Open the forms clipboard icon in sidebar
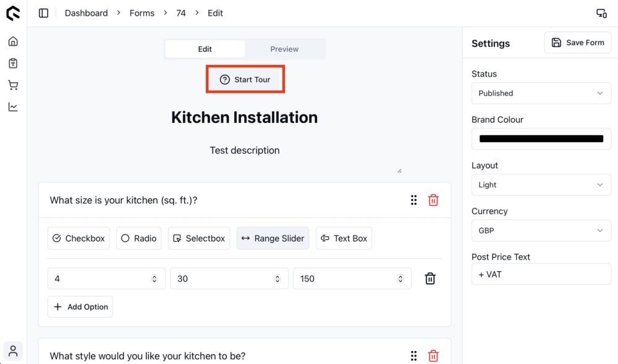Screen dimensions: 618x364 coord(13,63)
